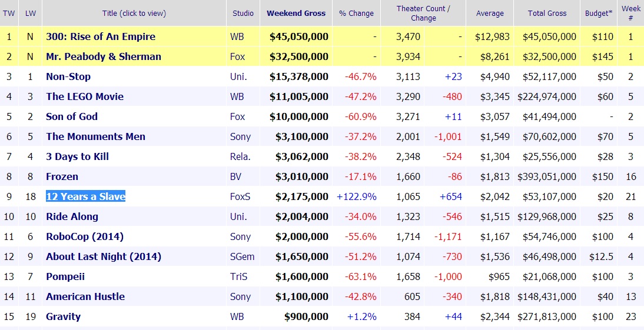
Task: Sort by the % Change column header
Action: pos(356,13)
